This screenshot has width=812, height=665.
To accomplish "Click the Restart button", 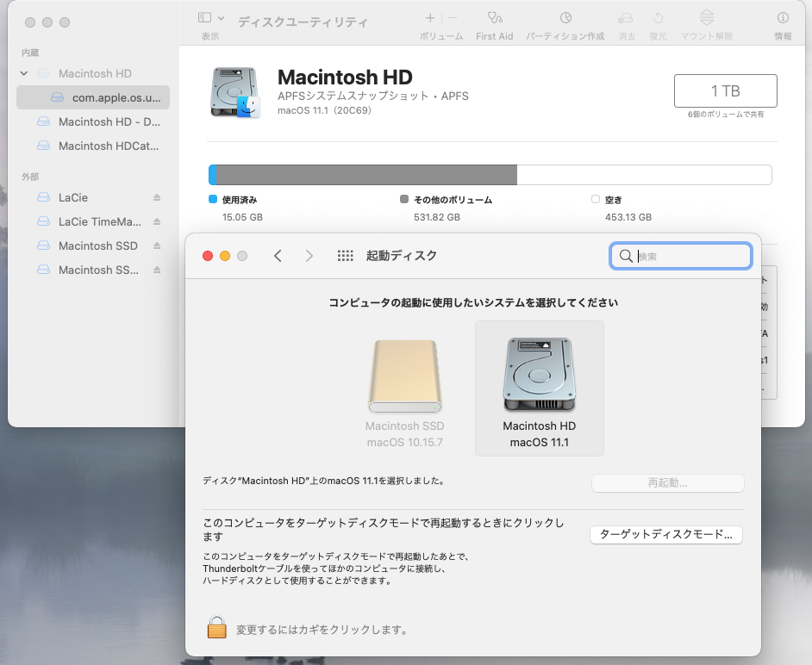I will click(x=666, y=483).
